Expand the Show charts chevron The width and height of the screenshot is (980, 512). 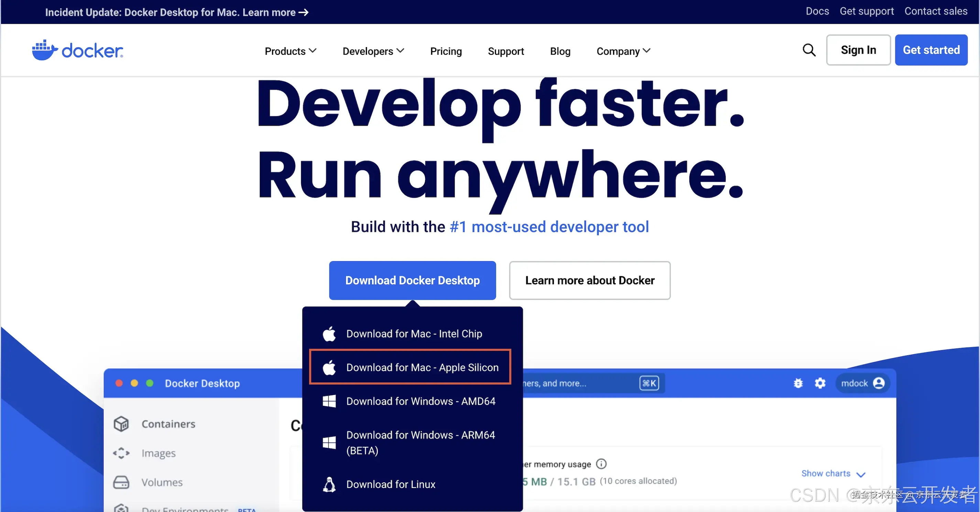(861, 474)
